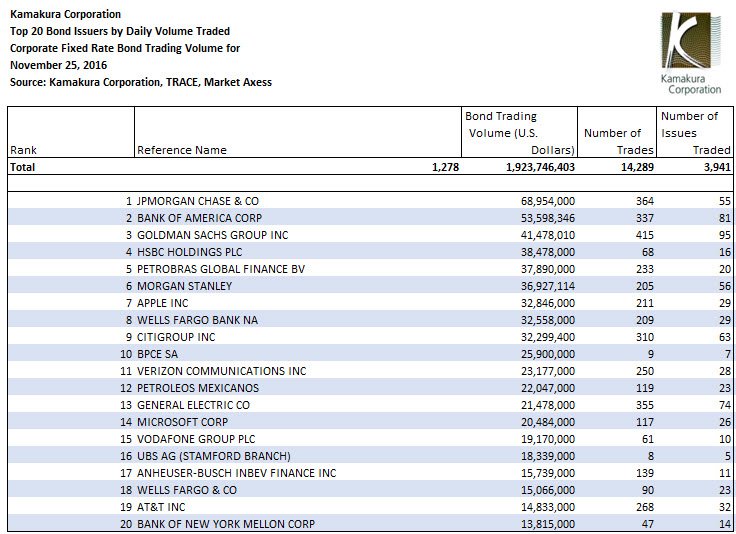Click the "November 25, 2016" date line
This screenshot has height=534, width=736.
coord(59,65)
